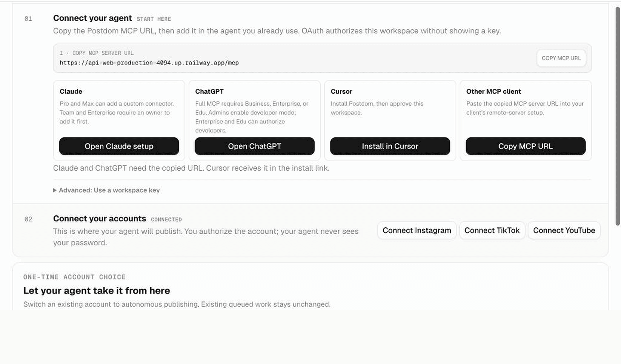The width and height of the screenshot is (621, 364).
Task: Click the page vertical scrollbar
Action: 617,116
